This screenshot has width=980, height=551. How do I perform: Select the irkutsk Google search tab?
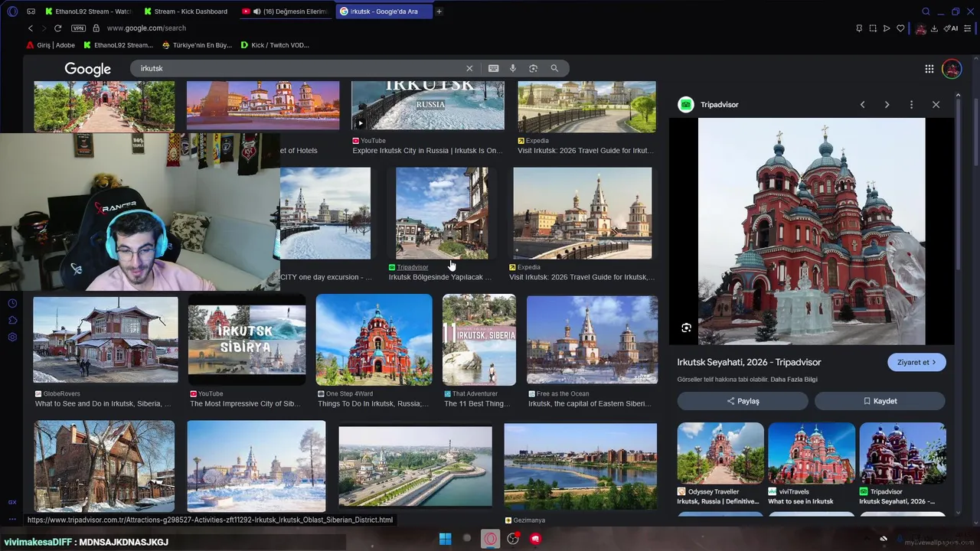(384, 11)
